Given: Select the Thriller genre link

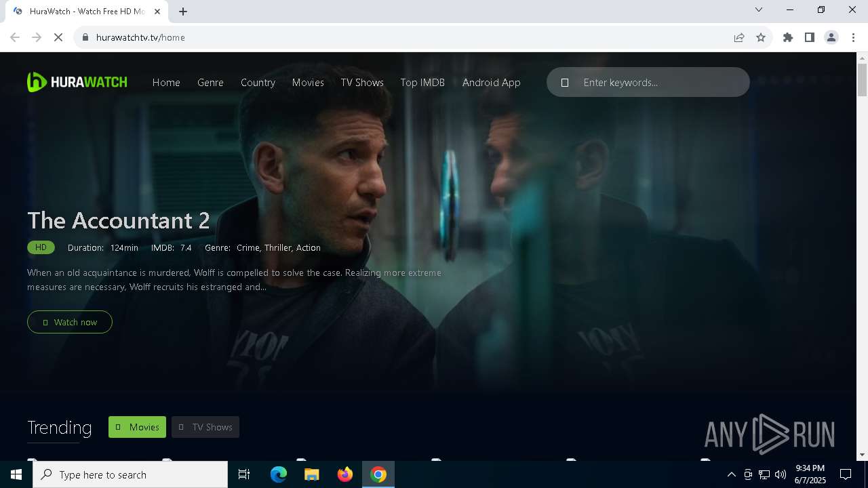Looking at the screenshot, I should coord(278,247).
